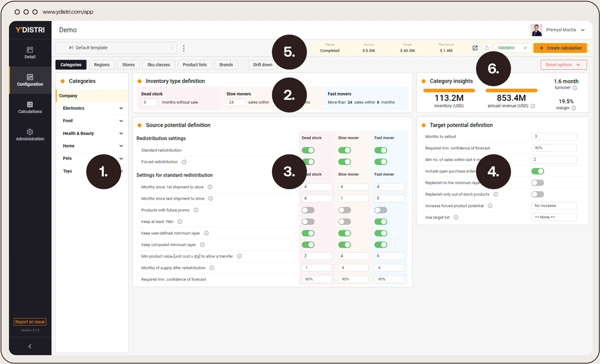Show info icon next to annual revenue
This screenshot has width=600, height=364.
coord(533,106)
